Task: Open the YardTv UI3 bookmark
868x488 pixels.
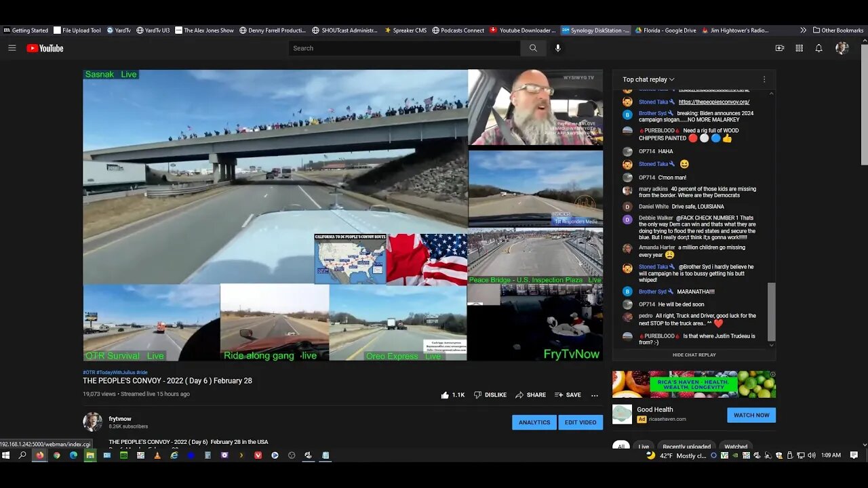Action: [x=153, y=30]
